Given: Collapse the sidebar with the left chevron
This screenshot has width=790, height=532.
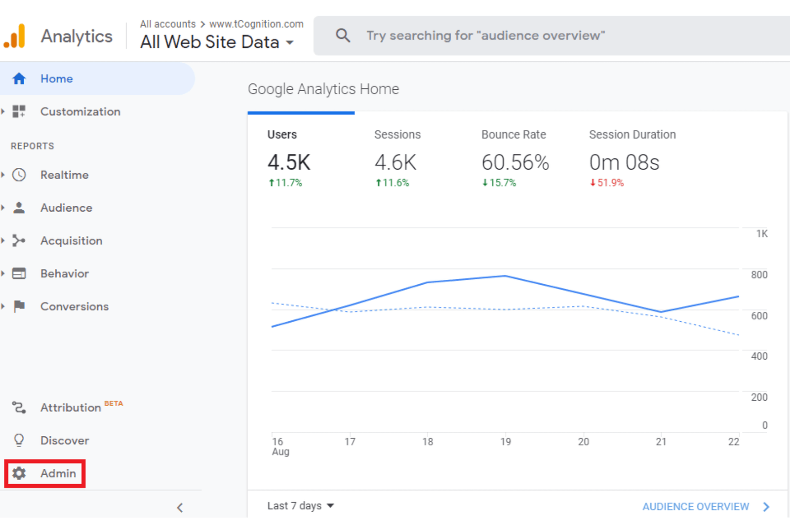Looking at the screenshot, I should 180,507.
